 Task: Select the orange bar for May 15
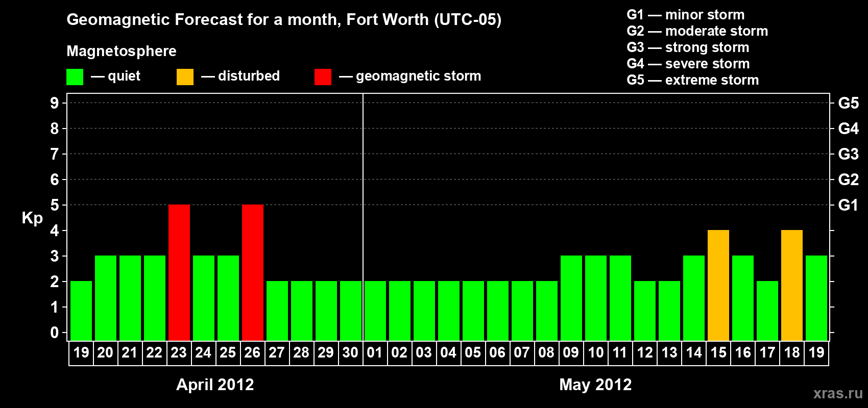pyautogui.click(x=718, y=286)
